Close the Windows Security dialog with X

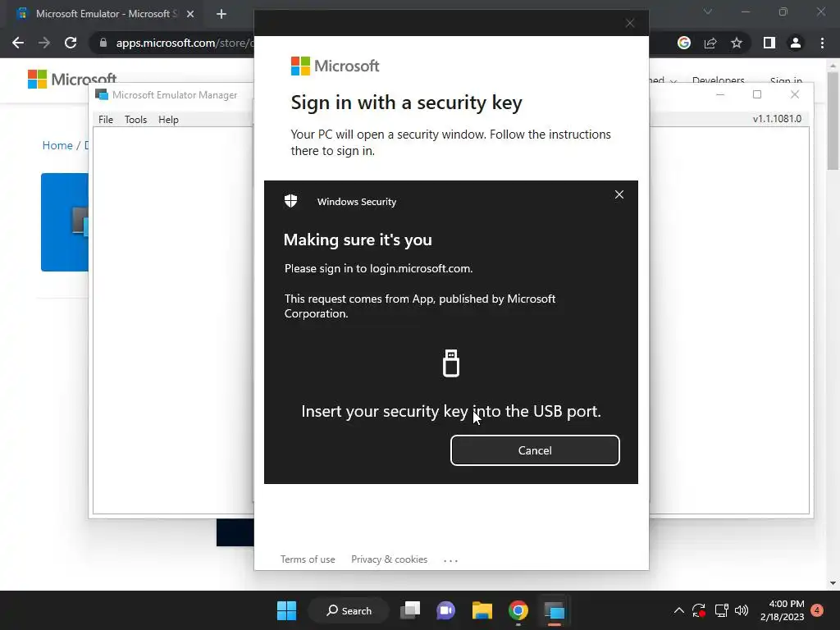(619, 194)
